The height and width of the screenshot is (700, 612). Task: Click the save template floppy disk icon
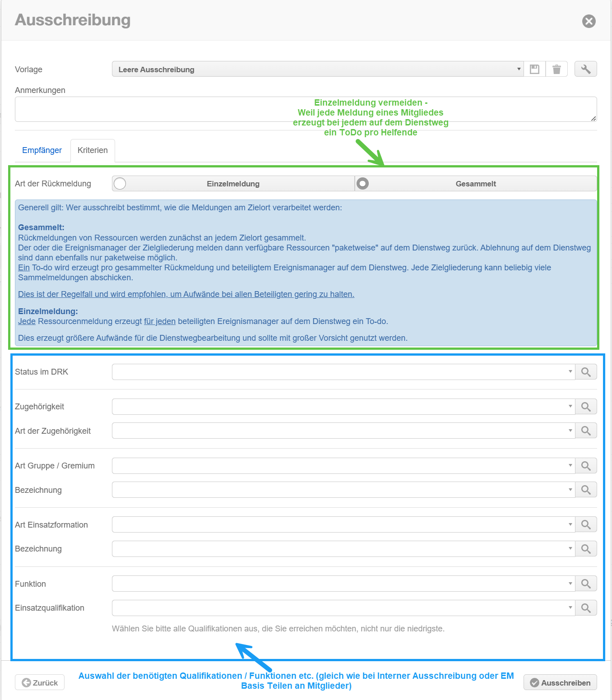534,69
